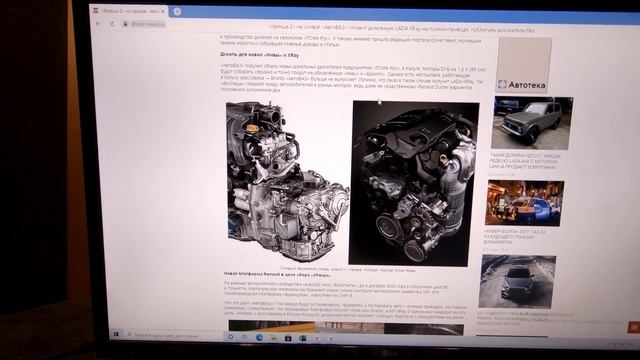This screenshot has width=640, height=360.
Task: Click the right dark engine image
Action: pos(413,184)
